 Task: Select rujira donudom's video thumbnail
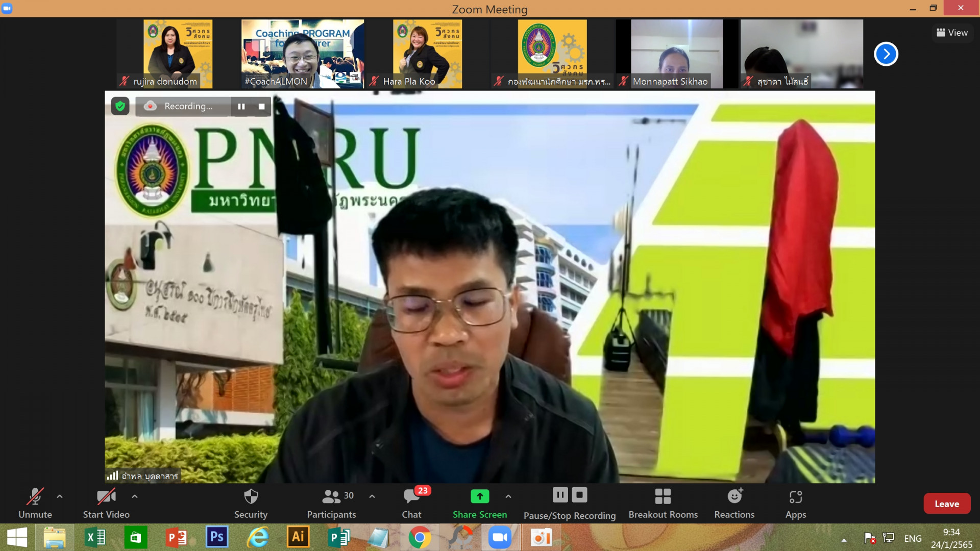[178, 54]
